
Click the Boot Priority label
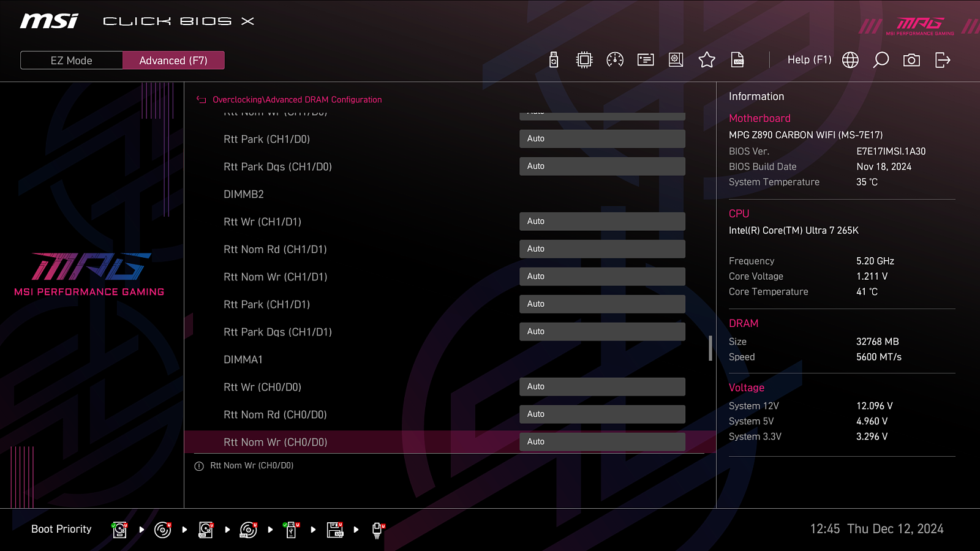point(61,529)
